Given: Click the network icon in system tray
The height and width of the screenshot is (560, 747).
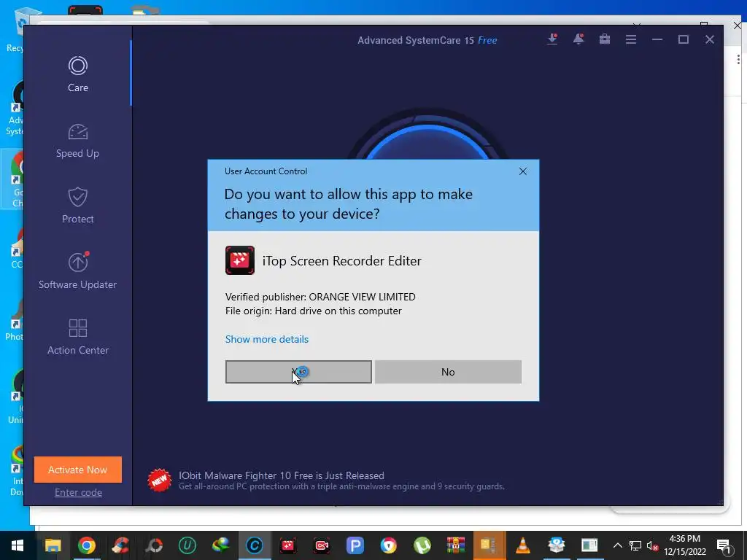Looking at the screenshot, I should pos(635,545).
